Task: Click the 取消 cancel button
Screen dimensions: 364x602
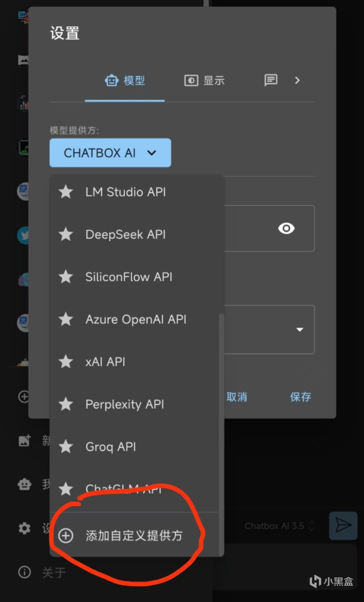Action: 237,397
